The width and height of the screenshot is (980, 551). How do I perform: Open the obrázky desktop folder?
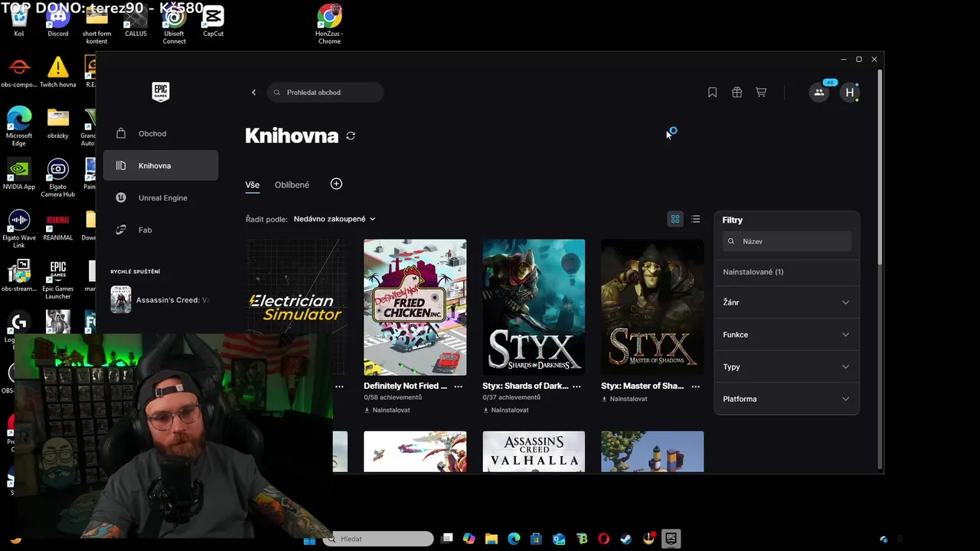58,123
